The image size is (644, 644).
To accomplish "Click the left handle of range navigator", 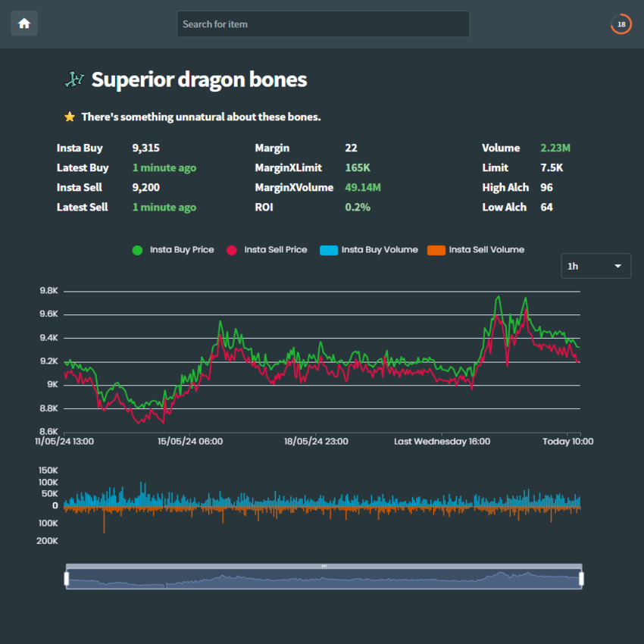I will (67, 580).
